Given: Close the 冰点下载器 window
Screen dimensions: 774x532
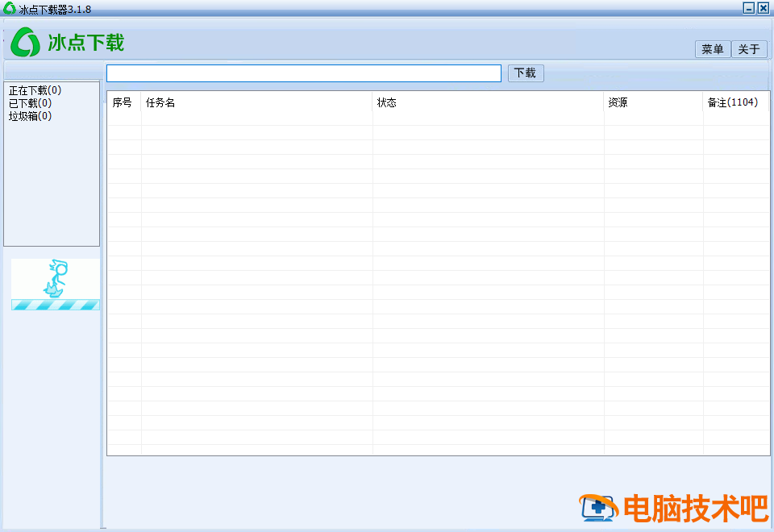Looking at the screenshot, I should (764, 8).
